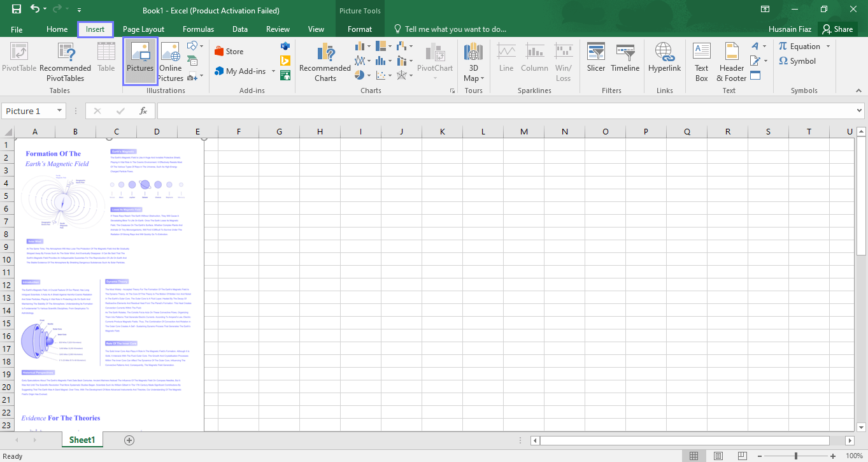Insert a 3D Map
This screenshot has width=868, height=462.
click(x=474, y=61)
